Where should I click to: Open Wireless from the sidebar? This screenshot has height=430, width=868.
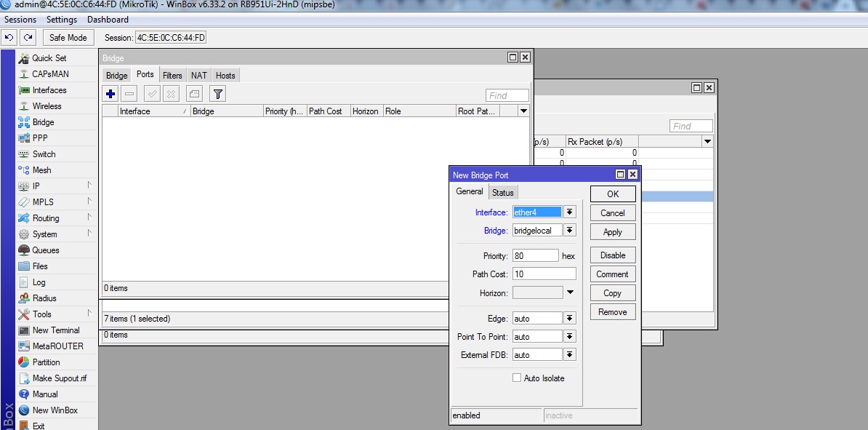(x=47, y=106)
